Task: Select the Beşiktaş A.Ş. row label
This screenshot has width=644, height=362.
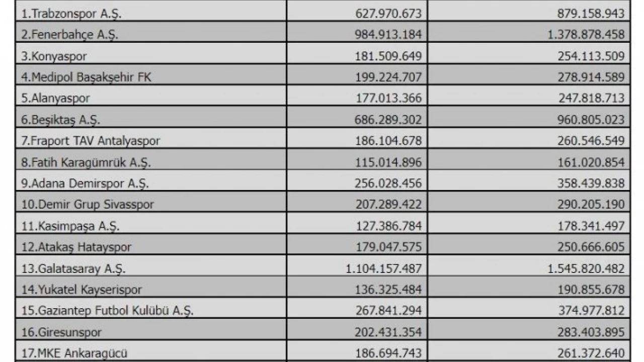Action: 61,120
